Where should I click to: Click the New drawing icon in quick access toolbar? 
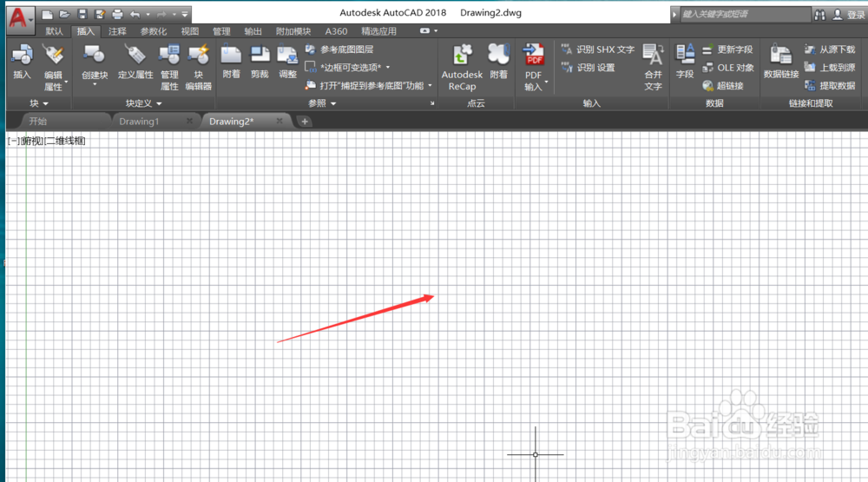[x=47, y=15]
